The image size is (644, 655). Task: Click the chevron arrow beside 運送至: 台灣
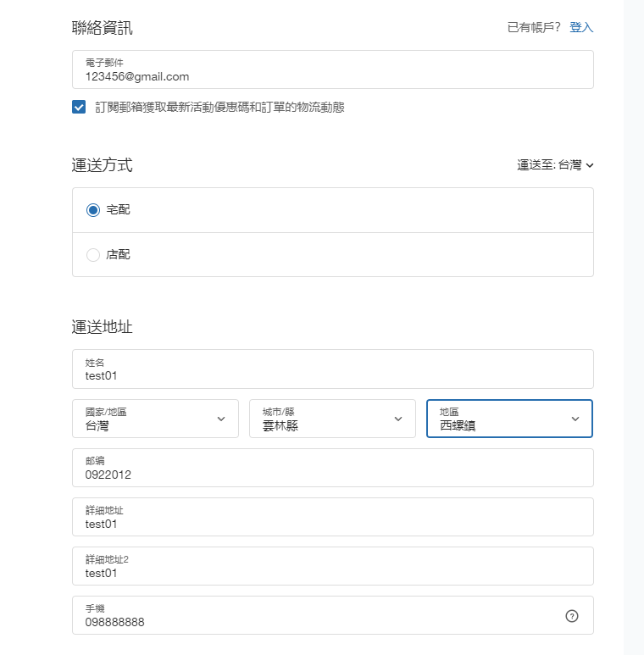click(x=590, y=165)
